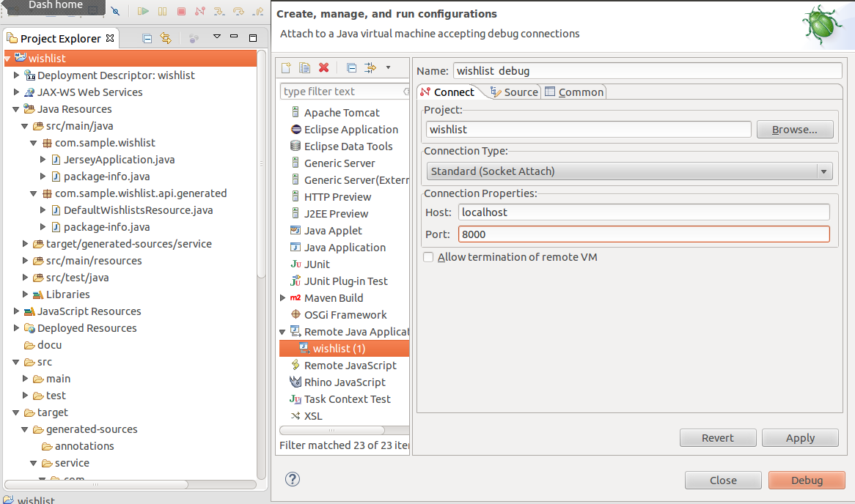Click the New launch configuration icon
855x504 pixels.
[286, 67]
